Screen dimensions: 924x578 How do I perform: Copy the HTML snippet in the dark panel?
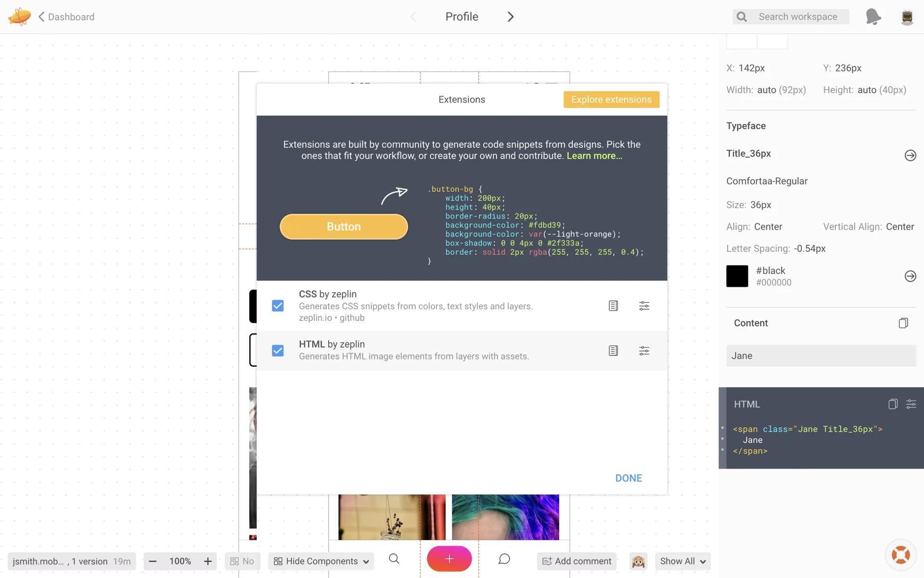(x=893, y=404)
